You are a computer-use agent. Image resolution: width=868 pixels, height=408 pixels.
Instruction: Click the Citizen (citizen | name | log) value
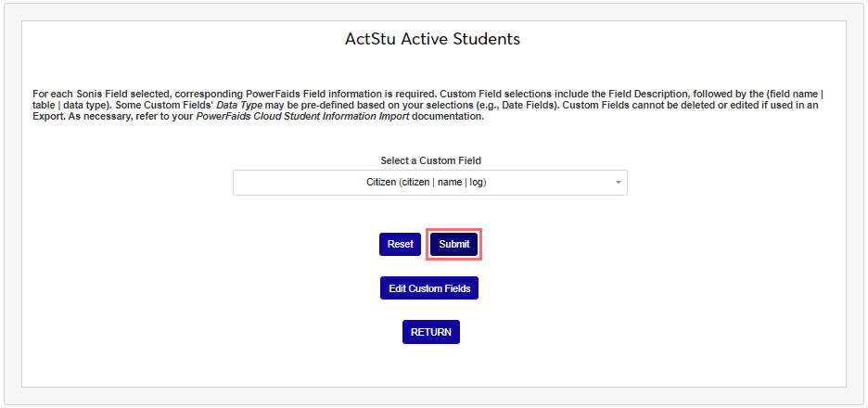tap(426, 183)
